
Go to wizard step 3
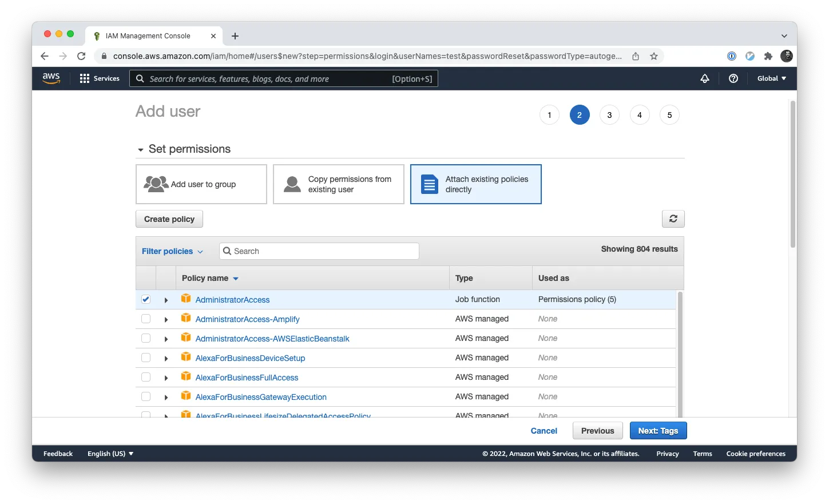(609, 115)
